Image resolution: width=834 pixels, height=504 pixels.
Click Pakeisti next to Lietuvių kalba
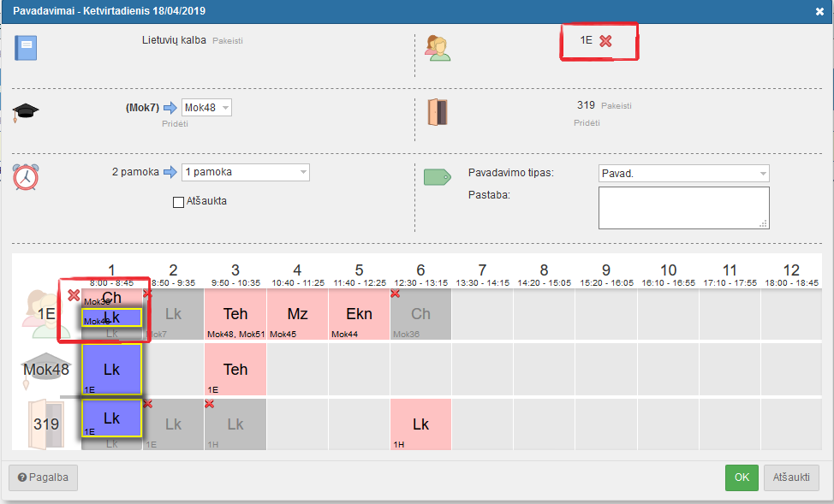click(228, 41)
